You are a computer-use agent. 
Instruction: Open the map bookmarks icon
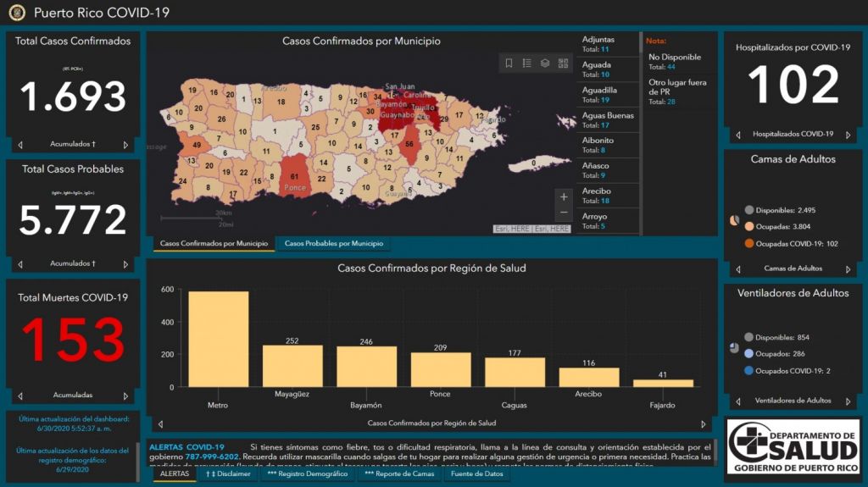pos(509,64)
